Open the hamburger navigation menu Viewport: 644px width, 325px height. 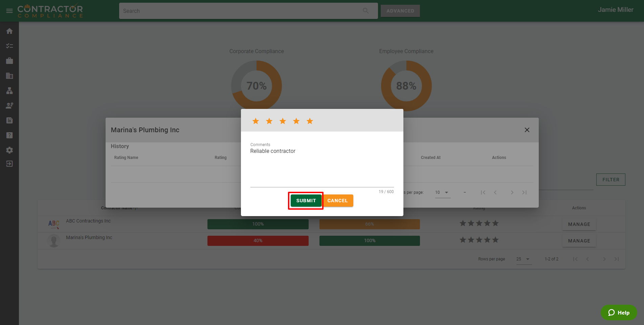click(9, 11)
